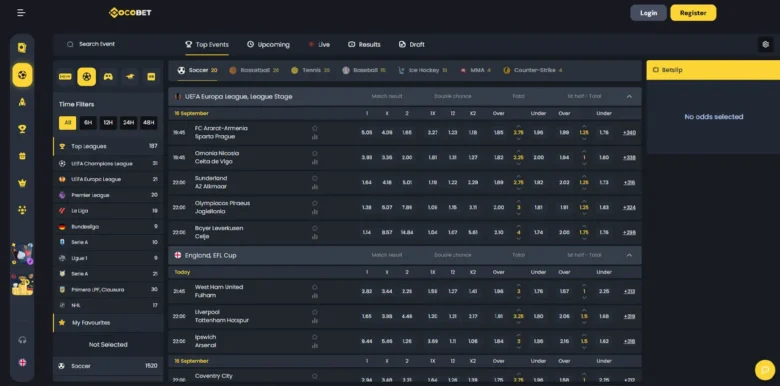780x386 pixels.
Task: Apply the 24H time filter
Action: click(128, 123)
